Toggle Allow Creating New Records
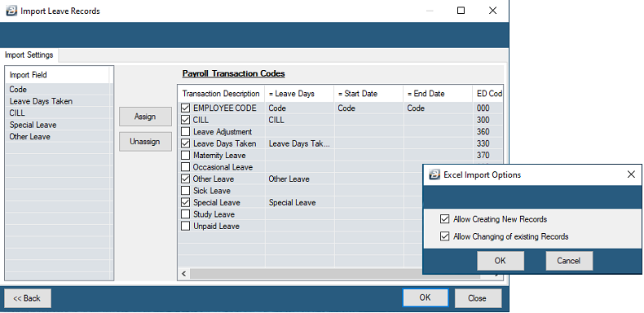The image size is (644, 313). [444, 219]
